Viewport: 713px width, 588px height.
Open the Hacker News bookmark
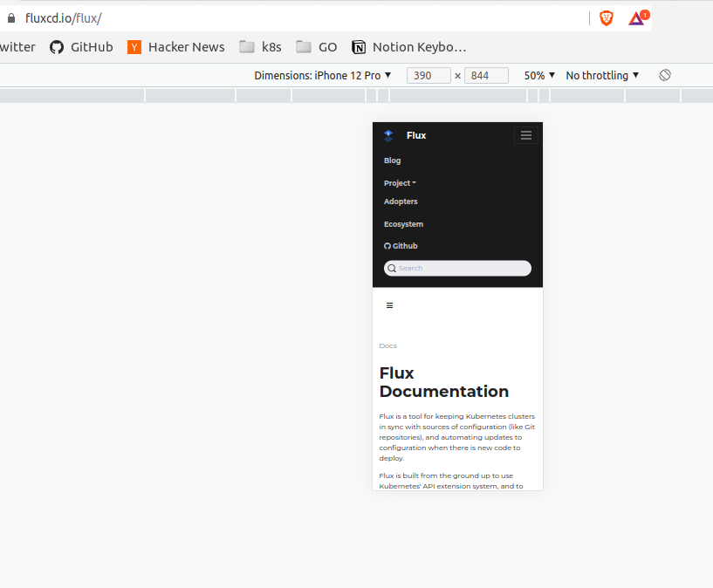175,47
